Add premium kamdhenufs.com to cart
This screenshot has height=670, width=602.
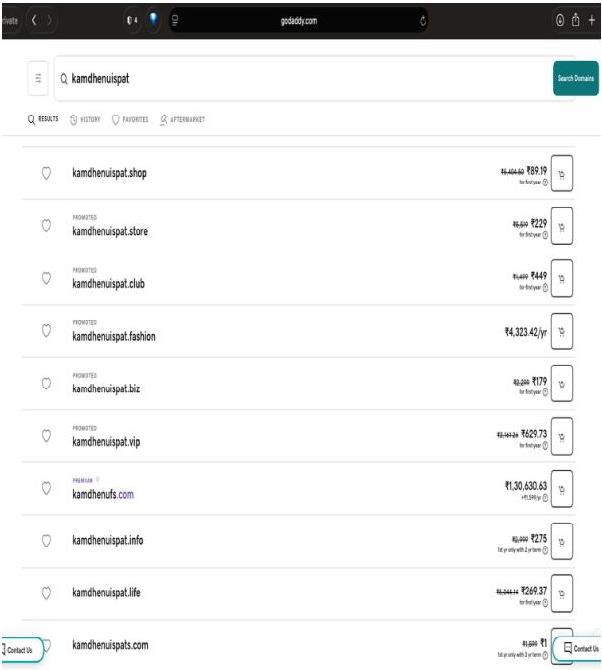561,489
